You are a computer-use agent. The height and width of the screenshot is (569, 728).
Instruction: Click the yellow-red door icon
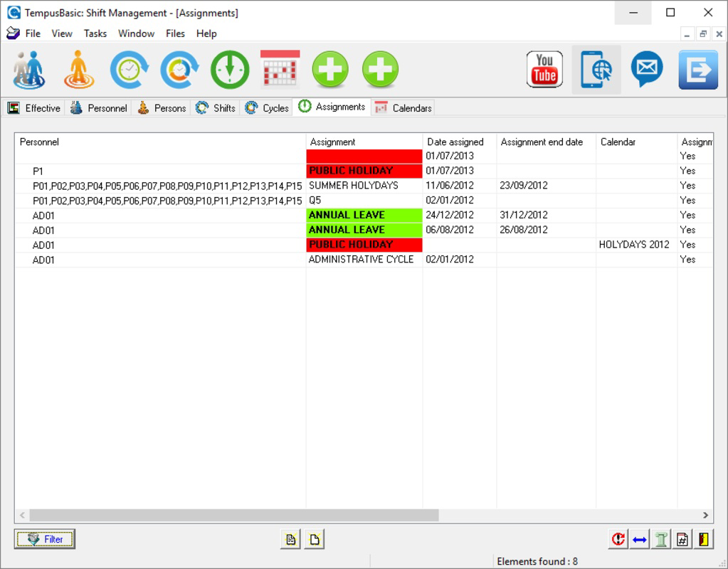pyautogui.click(x=703, y=539)
